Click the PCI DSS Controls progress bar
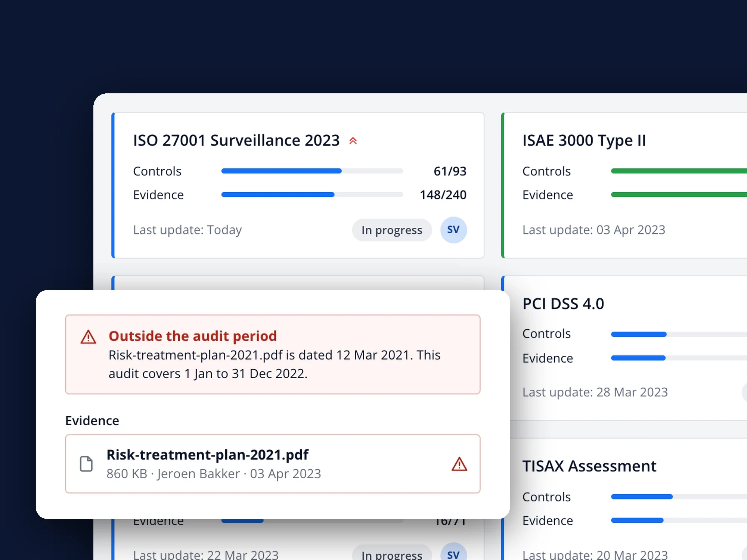This screenshot has height=560, width=747. coord(679,334)
